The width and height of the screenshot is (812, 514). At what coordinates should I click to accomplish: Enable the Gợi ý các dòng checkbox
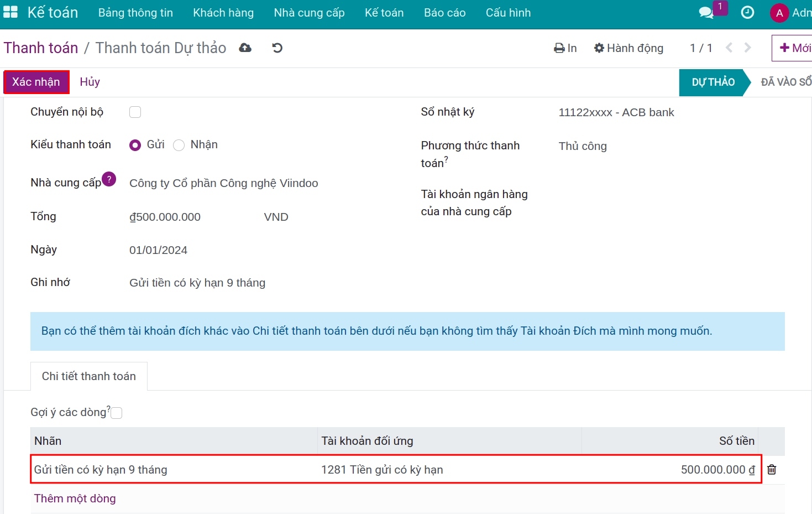tap(117, 413)
